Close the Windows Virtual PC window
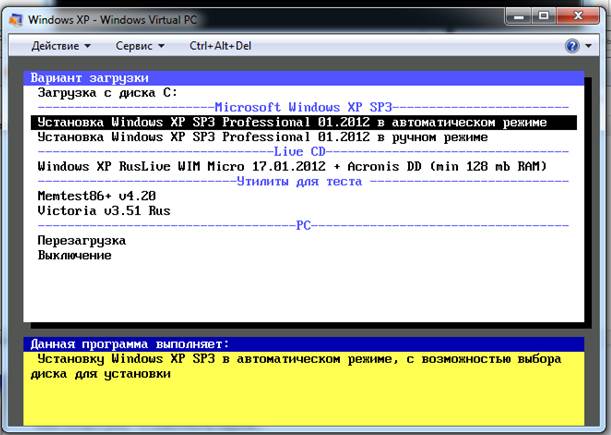 click(x=578, y=16)
